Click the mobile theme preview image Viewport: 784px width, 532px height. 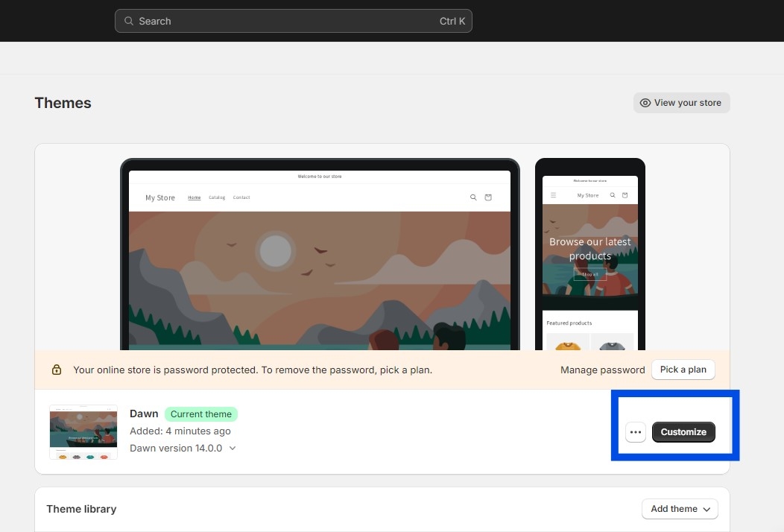[x=590, y=254]
